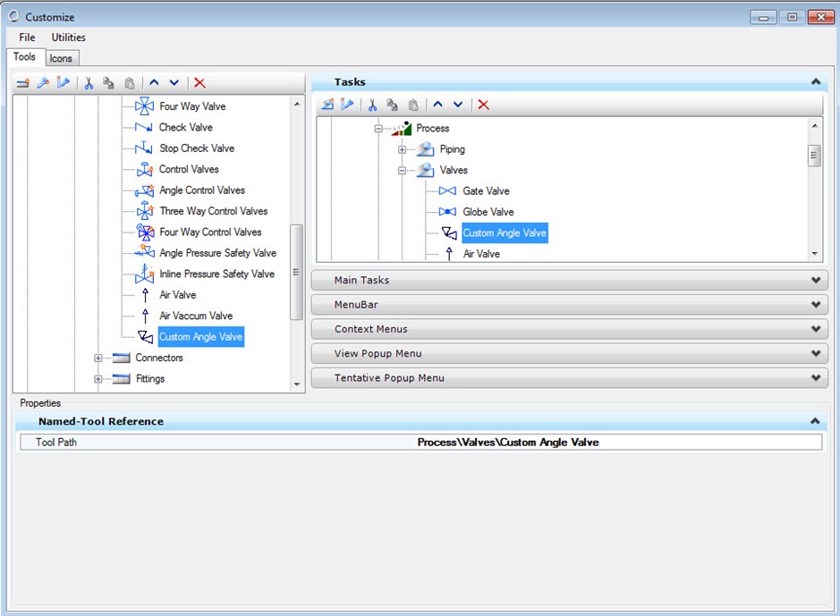Open the File menu
This screenshot has width=840, height=616.
coord(26,37)
